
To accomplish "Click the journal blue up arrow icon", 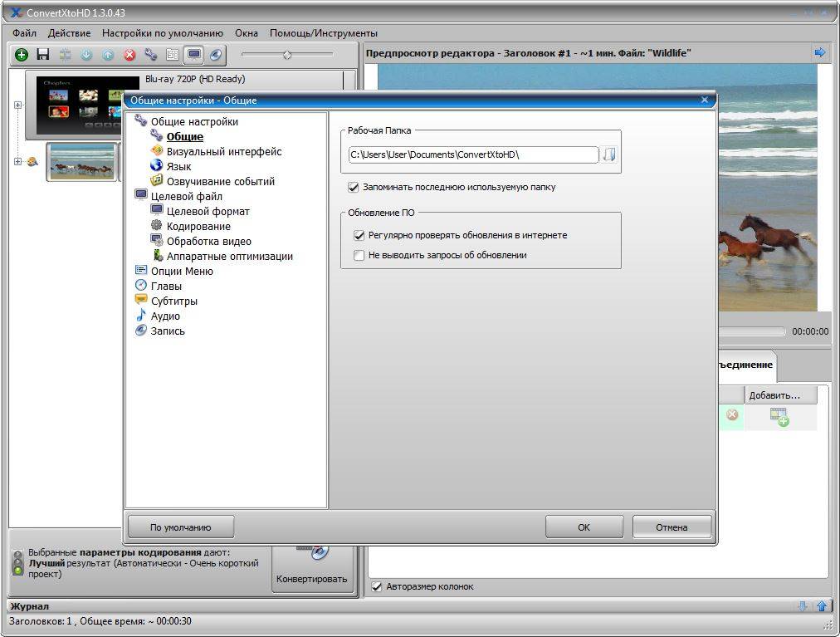I will click(821, 606).
